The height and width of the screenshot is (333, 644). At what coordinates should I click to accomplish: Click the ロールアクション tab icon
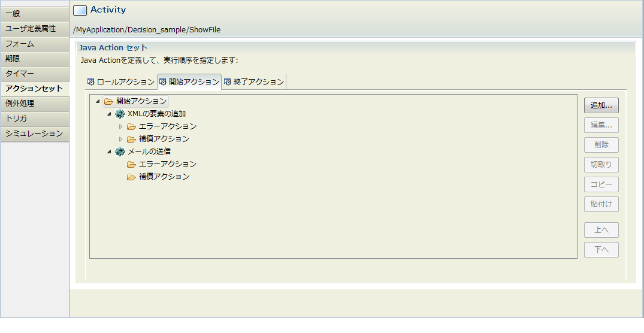point(91,82)
